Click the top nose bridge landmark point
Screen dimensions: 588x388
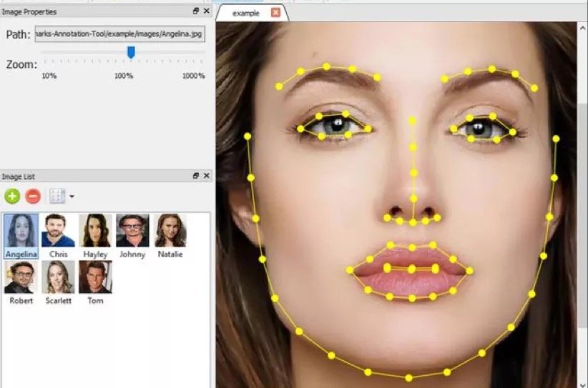(412, 121)
